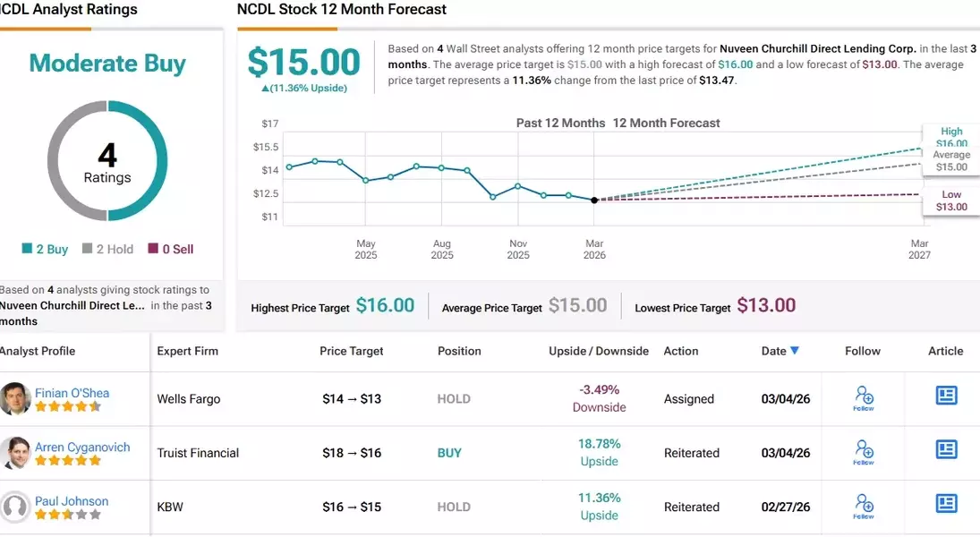This screenshot has width=980, height=537.
Task: Click the High $16.00 forecast label
Action: point(950,137)
